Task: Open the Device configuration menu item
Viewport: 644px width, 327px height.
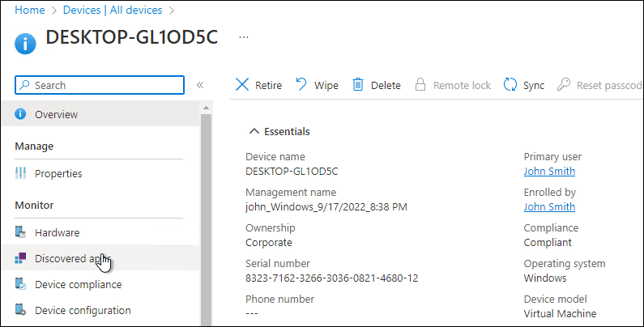Action: coord(100,310)
